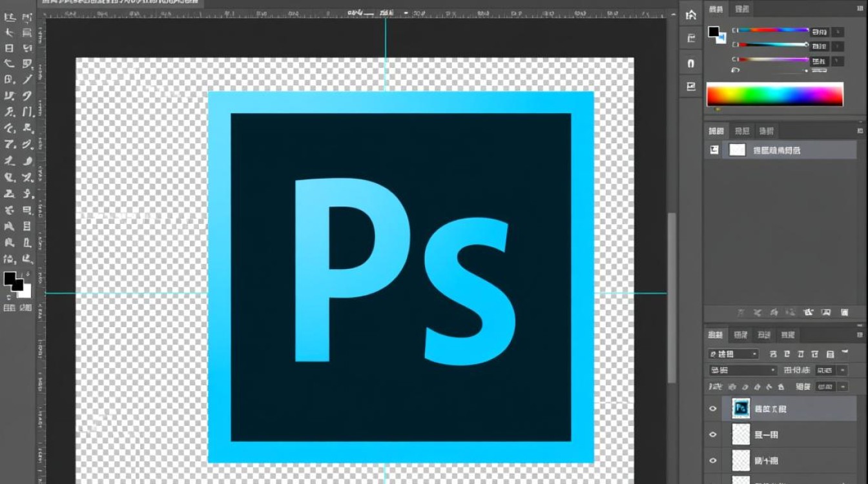This screenshot has width=868, height=484.
Task: Switch to the second tab of the middle panel
Action: (x=742, y=131)
